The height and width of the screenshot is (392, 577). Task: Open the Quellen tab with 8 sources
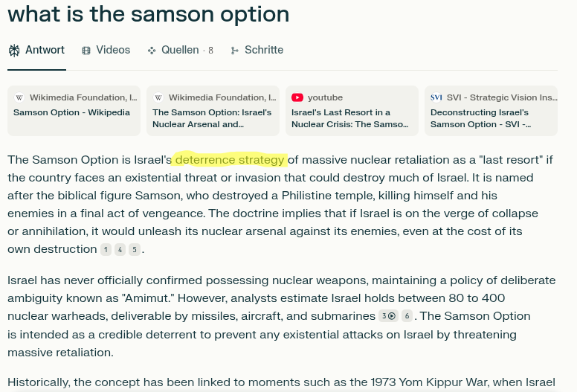click(180, 50)
